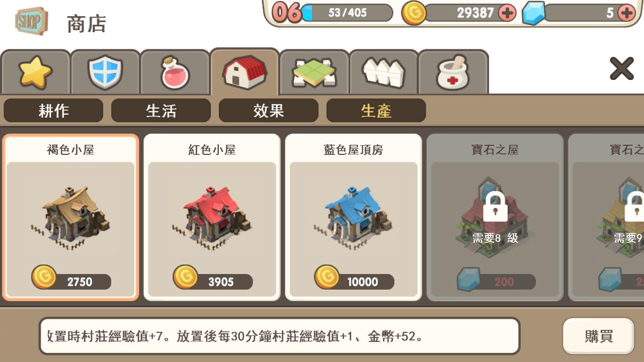Switch to 生活 subcategory
Image resolution: width=644 pixels, height=362 pixels.
pyautogui.click(x=161, y=111)
